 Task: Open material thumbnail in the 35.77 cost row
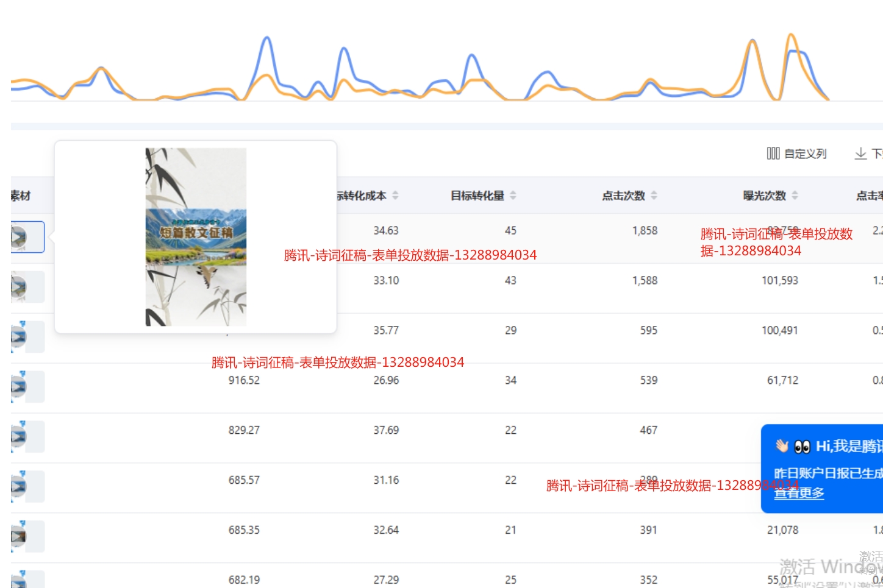(x=20, y=337)
